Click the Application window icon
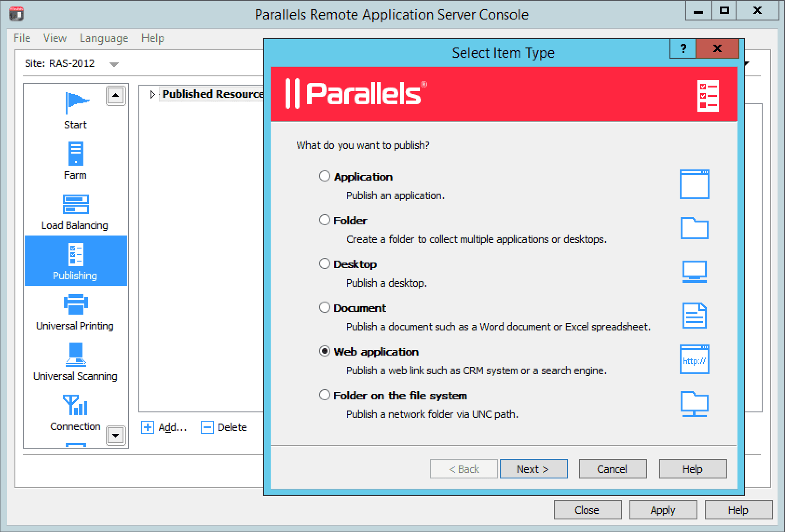The height and width of the screenshot is (532, 785). click(694, 184)
